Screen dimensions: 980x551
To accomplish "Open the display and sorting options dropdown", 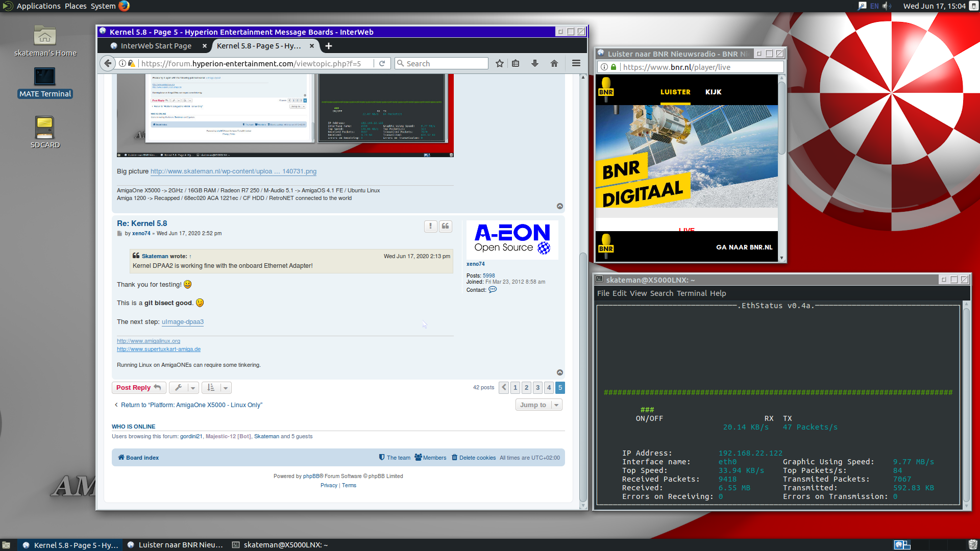I will point(216,388).
